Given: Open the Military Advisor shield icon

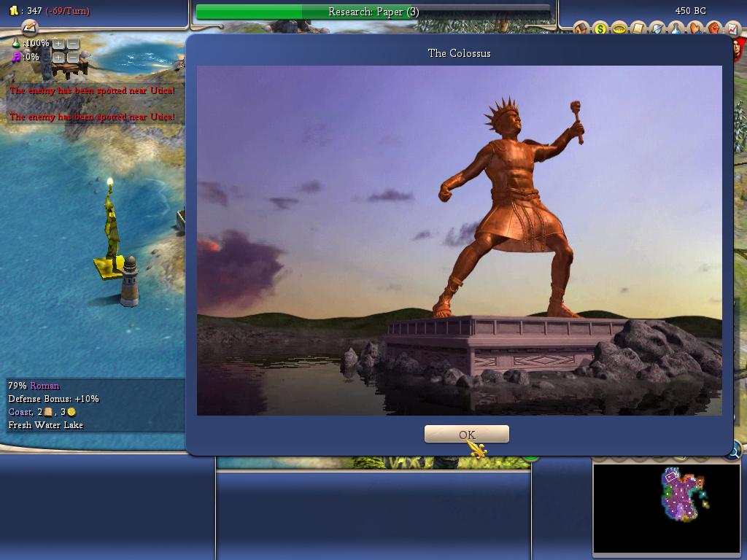Looking at the screenshot, I should (657, 28).
